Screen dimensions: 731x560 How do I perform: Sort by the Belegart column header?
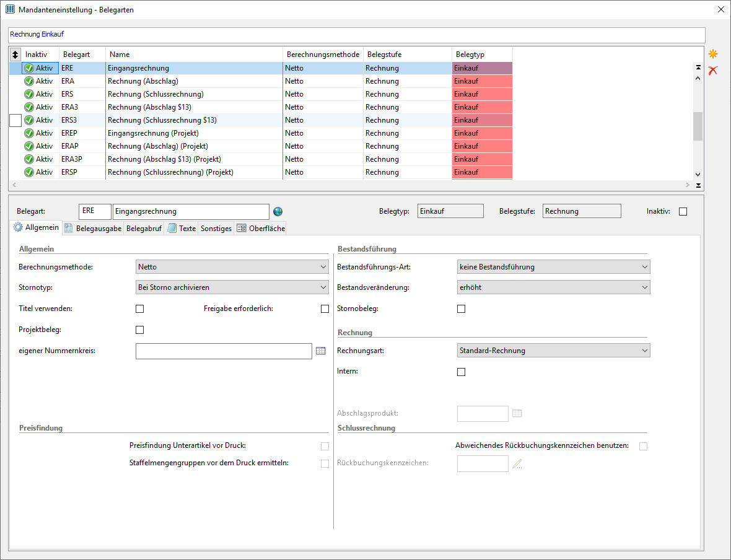[82, 55]
